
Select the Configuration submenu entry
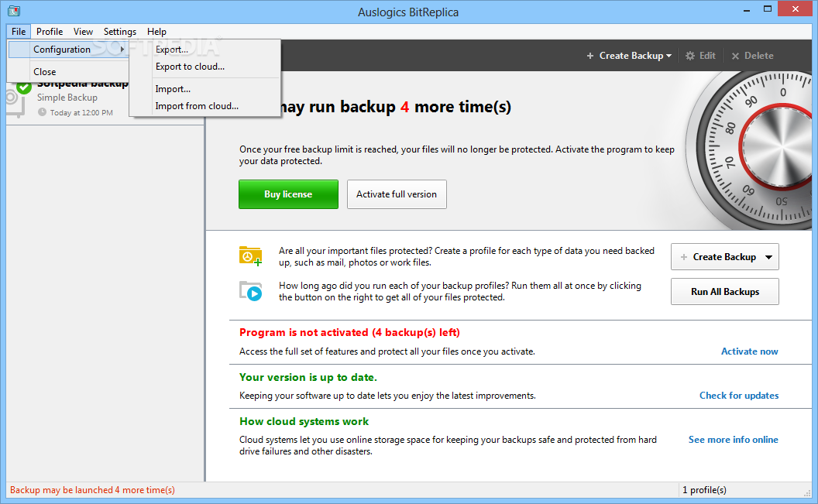pyautogui.click(x=68, y=50)
